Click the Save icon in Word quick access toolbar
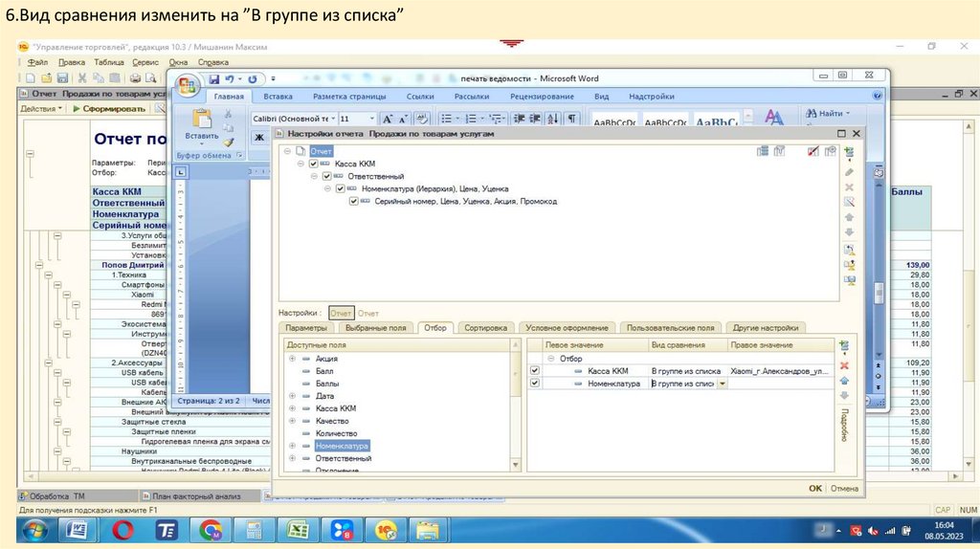This screenshot has height=549, width=980. pyautogui.click(x=214, y=78)
